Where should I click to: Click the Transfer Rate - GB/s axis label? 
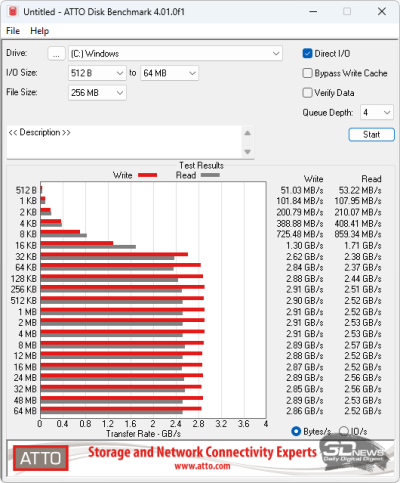pyautogui.click(x=143, y=434)
